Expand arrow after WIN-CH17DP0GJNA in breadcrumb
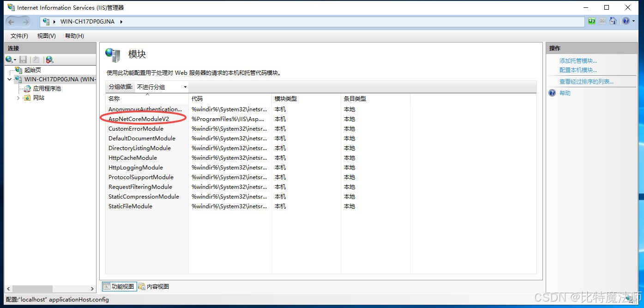The width and height of the screenshot is (644, 308). 121,22
